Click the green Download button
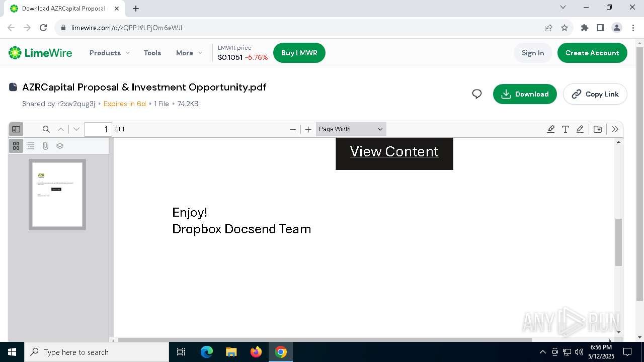The image size is (644, 362). tap(525, 94)
